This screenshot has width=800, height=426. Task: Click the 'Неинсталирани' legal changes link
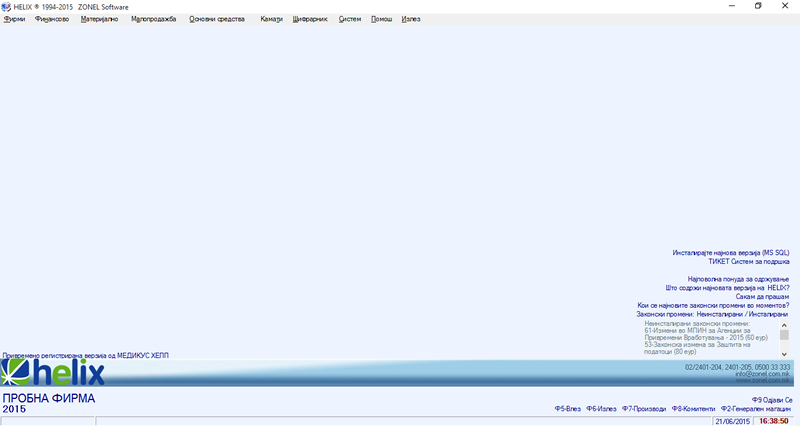click(719, 314)
